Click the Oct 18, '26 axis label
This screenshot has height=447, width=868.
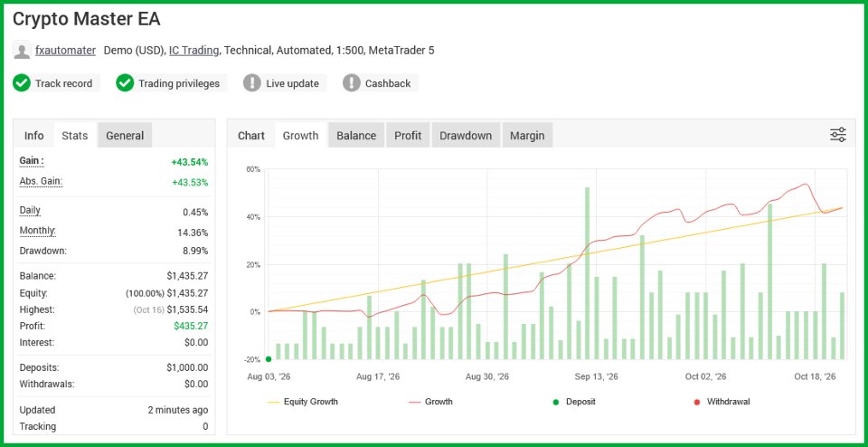[x=815, y=376]
